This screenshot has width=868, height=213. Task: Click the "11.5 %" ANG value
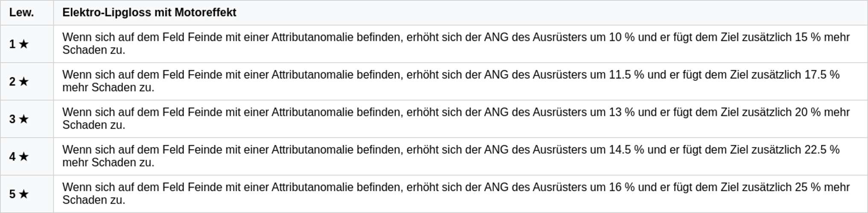(x=626, y=75)
